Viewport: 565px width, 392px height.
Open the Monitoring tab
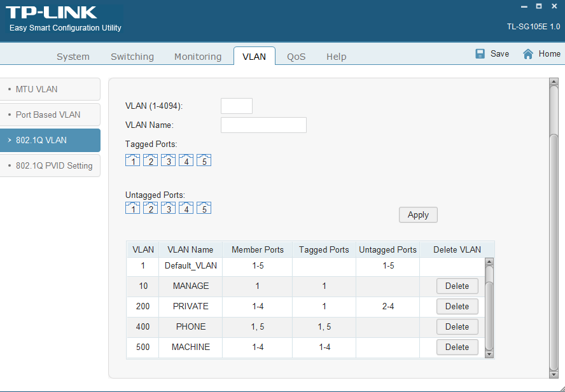[198, 57]
